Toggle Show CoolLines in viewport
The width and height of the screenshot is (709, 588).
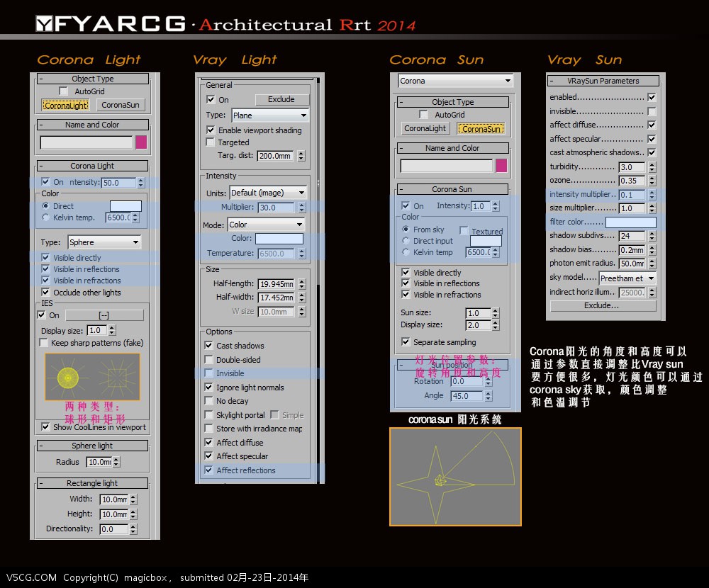pos(45,426)
